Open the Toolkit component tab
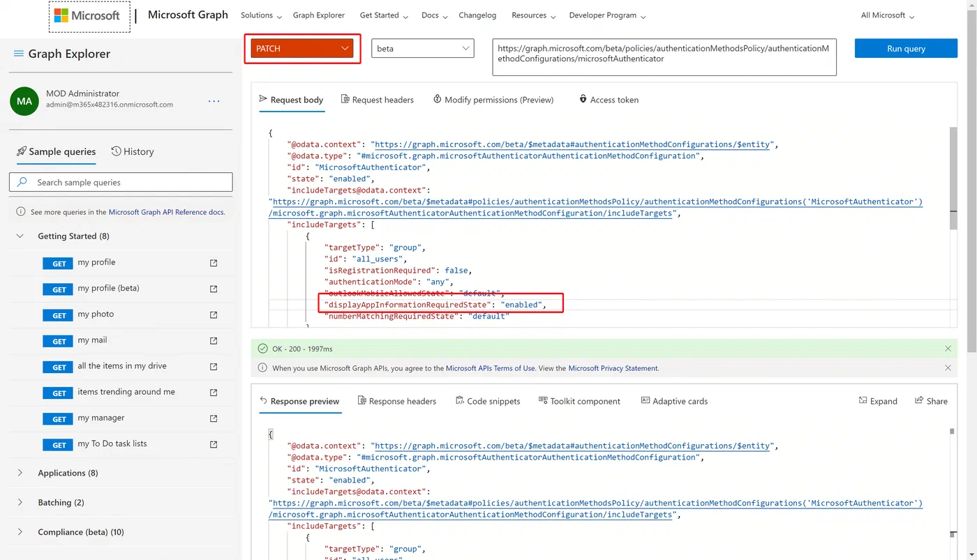Viewport: 977px width, 560px height. point(579,401)
